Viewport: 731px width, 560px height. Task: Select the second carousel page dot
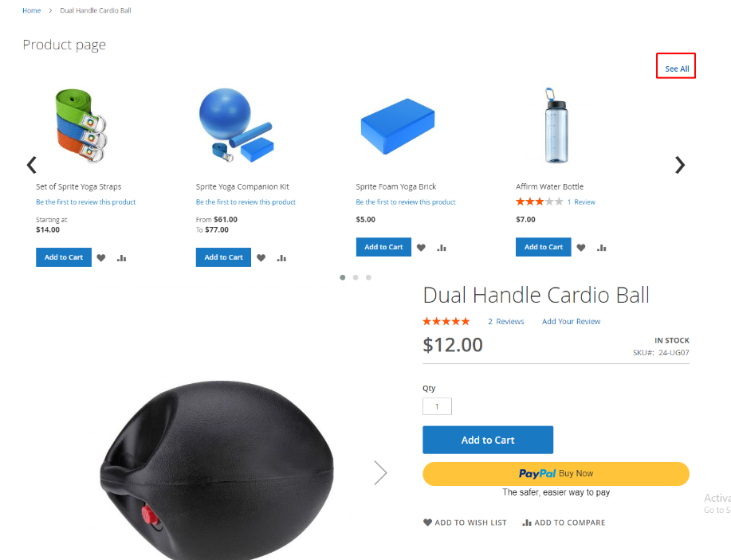click(356, 278)
